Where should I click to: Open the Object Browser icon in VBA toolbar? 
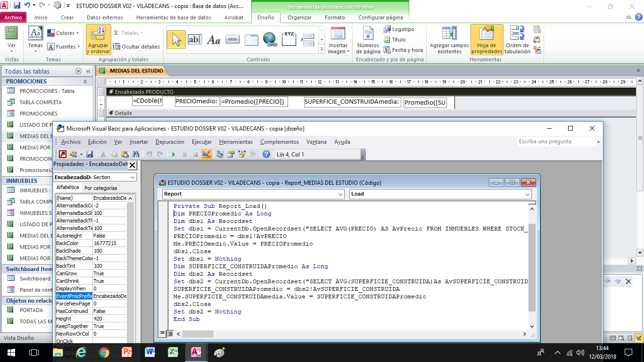(242, 154)
